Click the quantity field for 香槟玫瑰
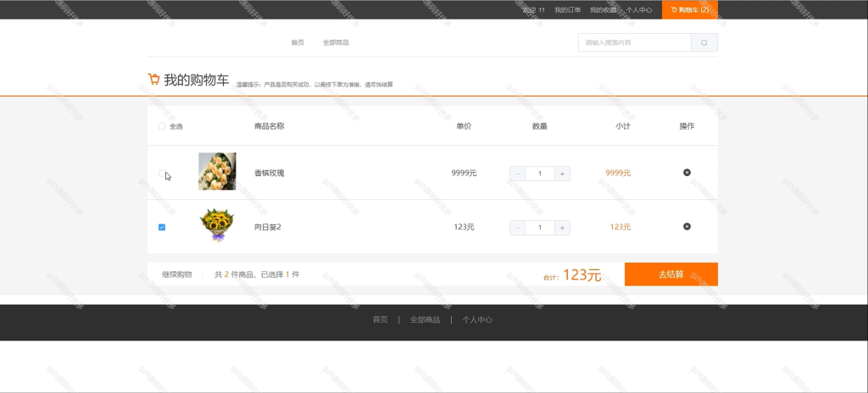 coord(540,174)
